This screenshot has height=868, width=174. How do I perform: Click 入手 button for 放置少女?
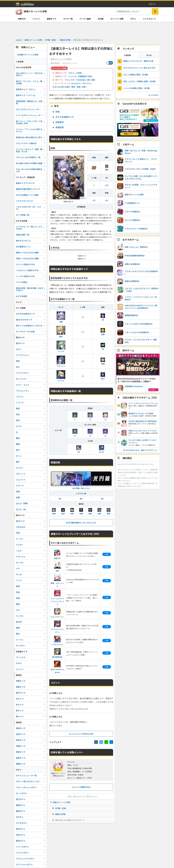click(106, 554)
